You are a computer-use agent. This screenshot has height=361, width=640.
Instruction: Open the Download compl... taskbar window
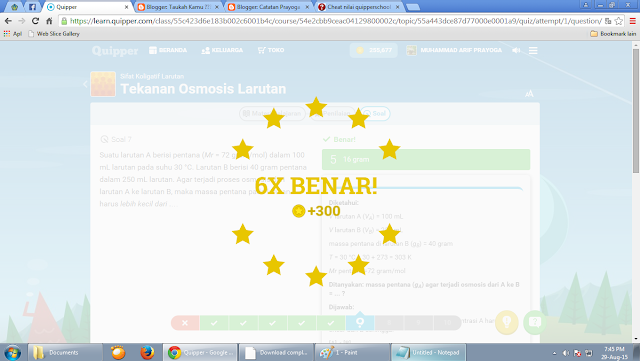[276, 352]
